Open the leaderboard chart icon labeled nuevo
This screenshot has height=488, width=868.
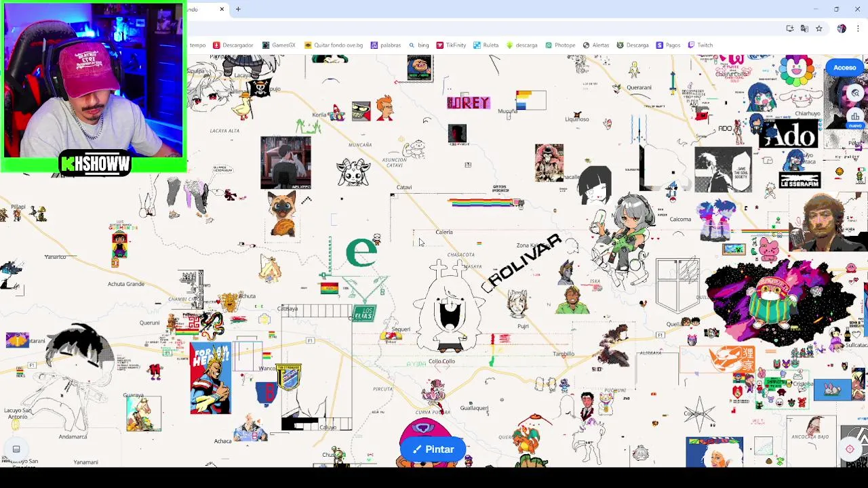click(x=856, y=117)
